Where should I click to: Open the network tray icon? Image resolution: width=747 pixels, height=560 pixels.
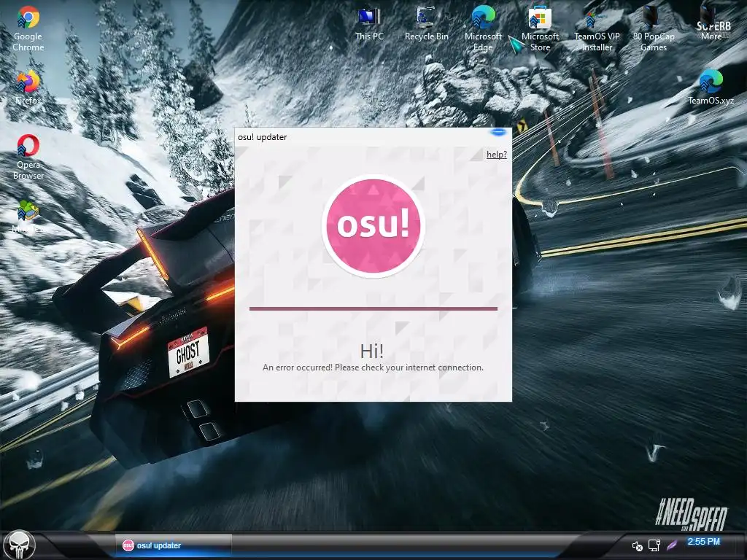click(654, 545)
